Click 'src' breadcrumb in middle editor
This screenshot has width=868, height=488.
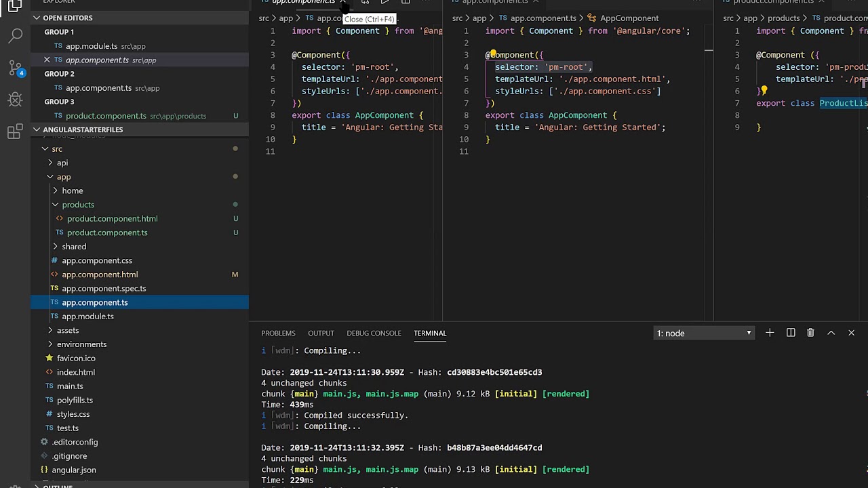(458, 18)
